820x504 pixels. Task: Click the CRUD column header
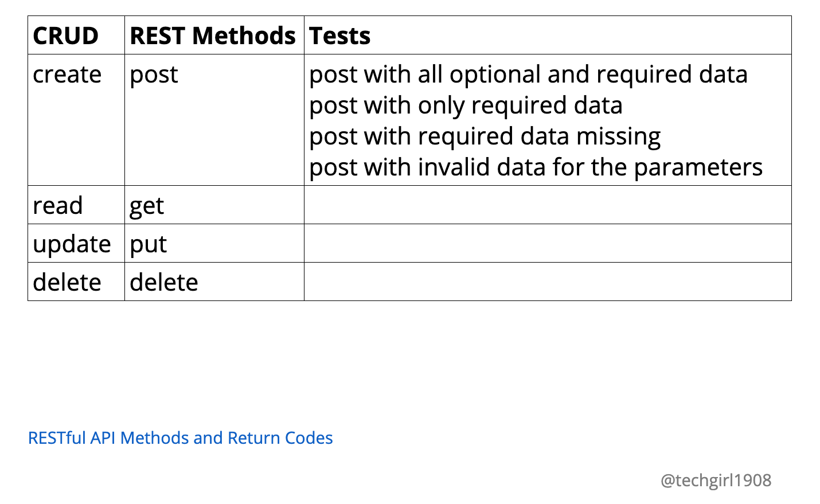(66, 36)
